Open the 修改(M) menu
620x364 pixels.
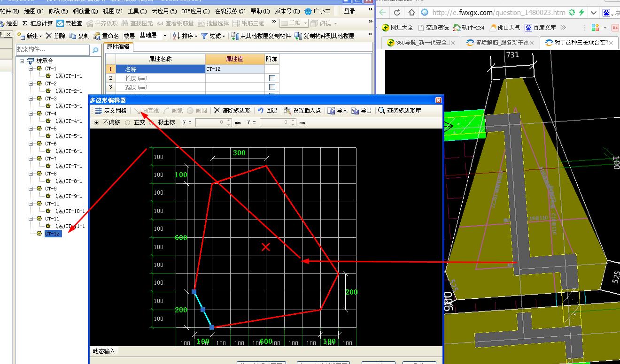click(x=58, y=11)
